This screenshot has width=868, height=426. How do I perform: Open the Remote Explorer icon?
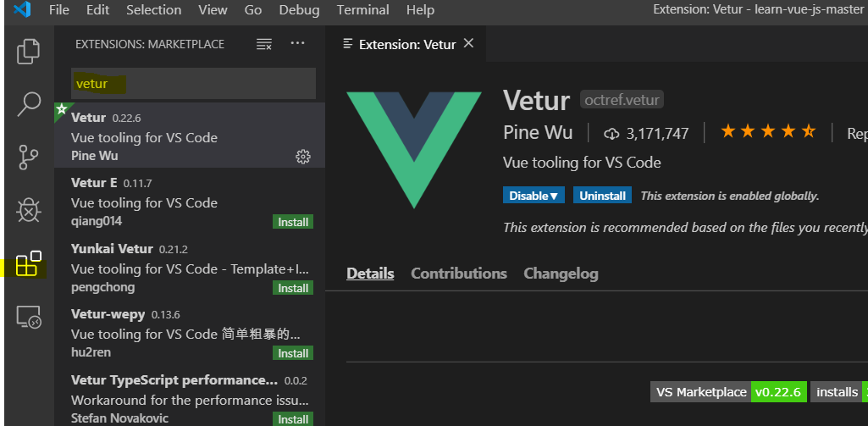pyautogui.click(x=28, y=317)
